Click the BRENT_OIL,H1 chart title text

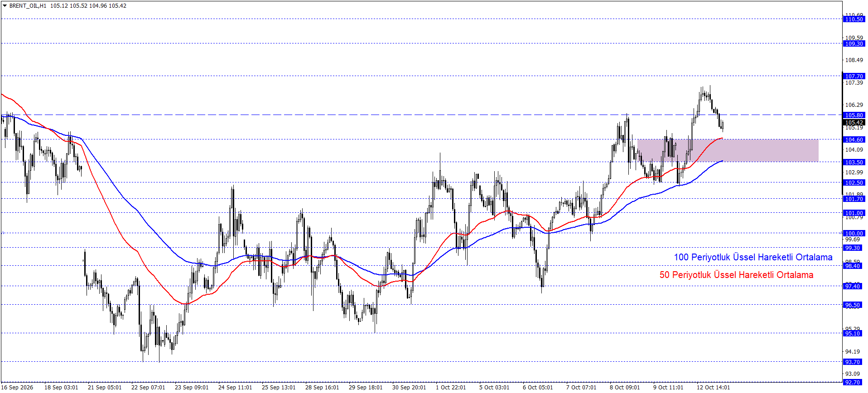point(28,6)
